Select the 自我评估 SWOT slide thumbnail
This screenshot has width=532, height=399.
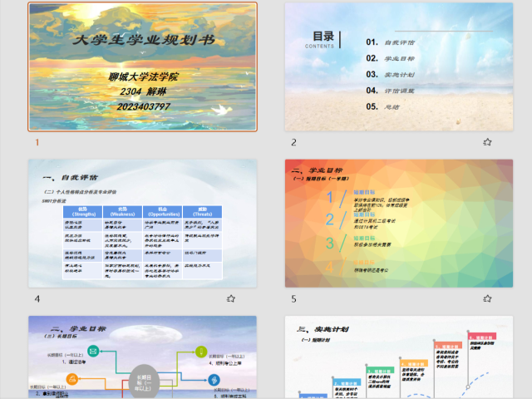click(x=142, y=224)
